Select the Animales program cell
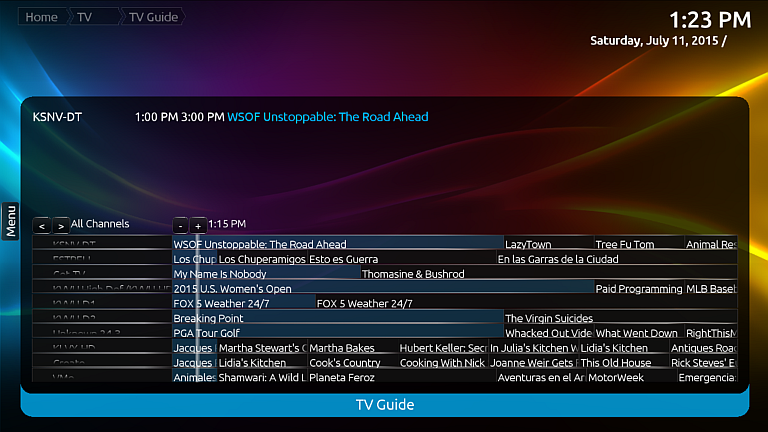The height and width of the screenshot is (432, 768). pyautogui.click(x=194, y=377)
